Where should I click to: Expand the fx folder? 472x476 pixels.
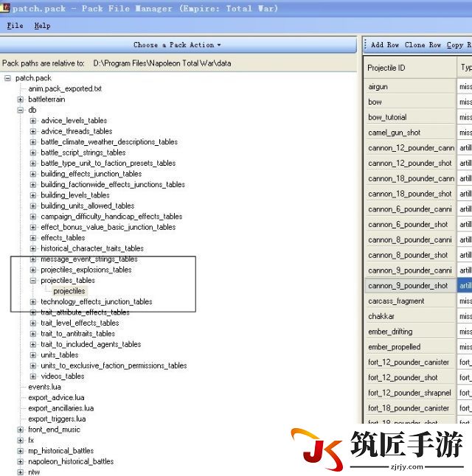21,441
